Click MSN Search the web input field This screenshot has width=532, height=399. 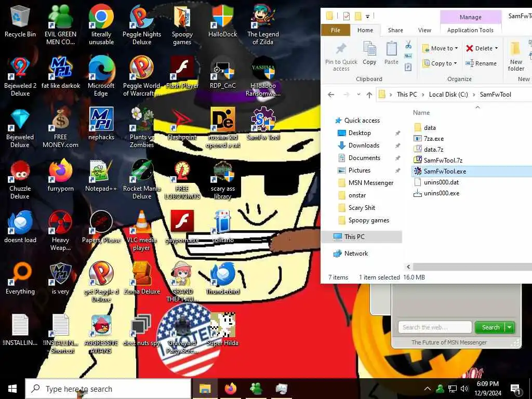(x=435, y=327)
